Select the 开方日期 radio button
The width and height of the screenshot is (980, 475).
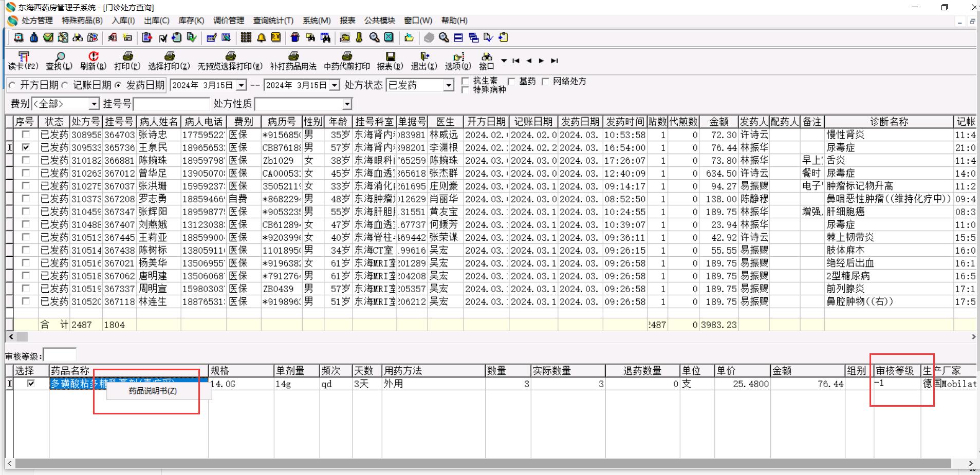click(12, 85)
